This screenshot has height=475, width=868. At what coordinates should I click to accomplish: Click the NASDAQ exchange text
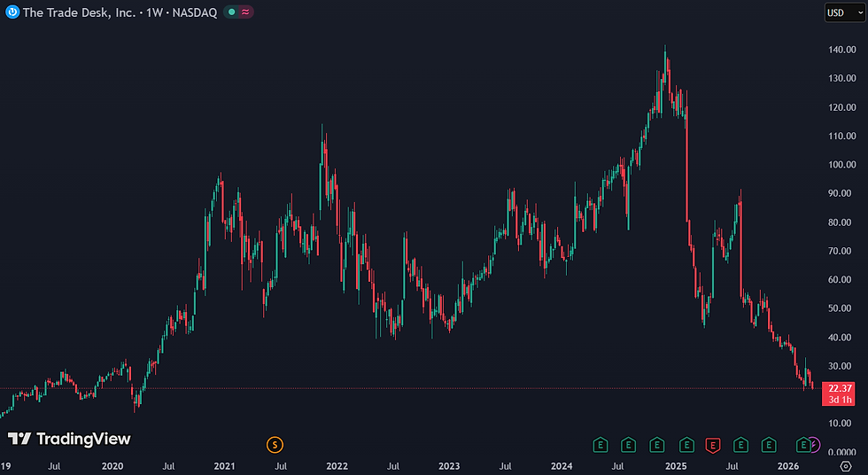[194, 12]
